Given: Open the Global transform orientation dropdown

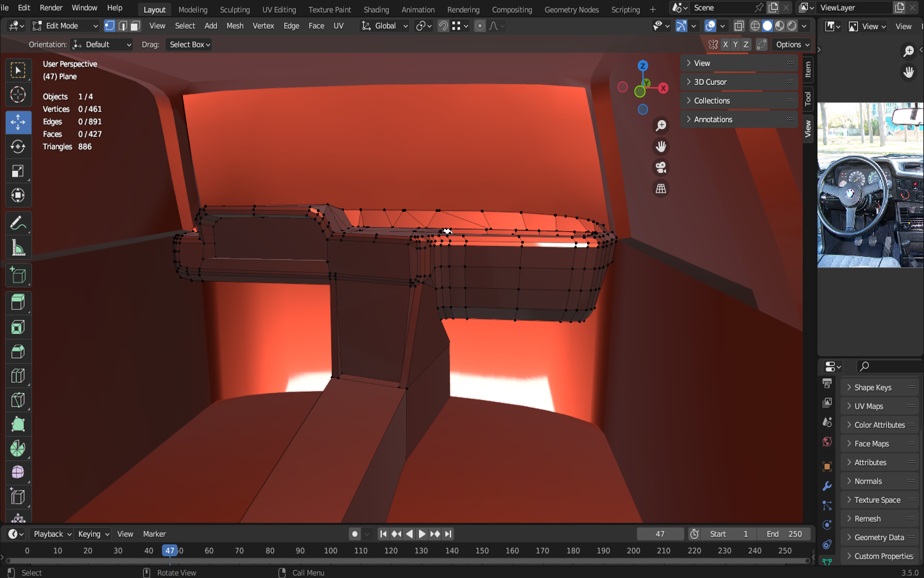Looking at the screenshot, I should tap(384, 26).
